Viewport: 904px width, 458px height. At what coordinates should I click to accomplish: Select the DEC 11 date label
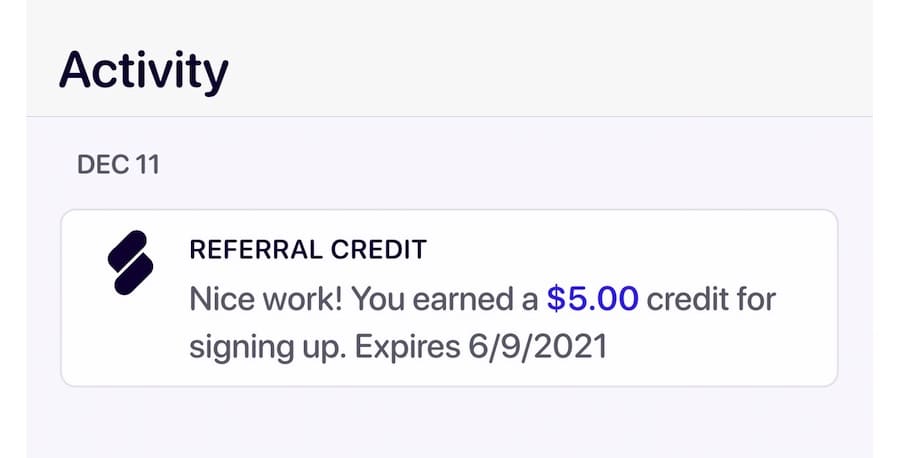click(118, 164)
